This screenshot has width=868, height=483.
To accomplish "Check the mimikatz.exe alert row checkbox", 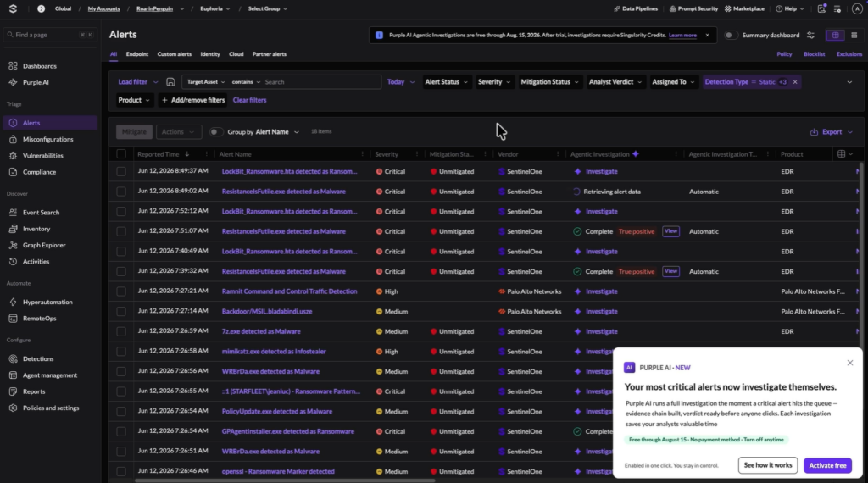I will (x=121, y=352).
